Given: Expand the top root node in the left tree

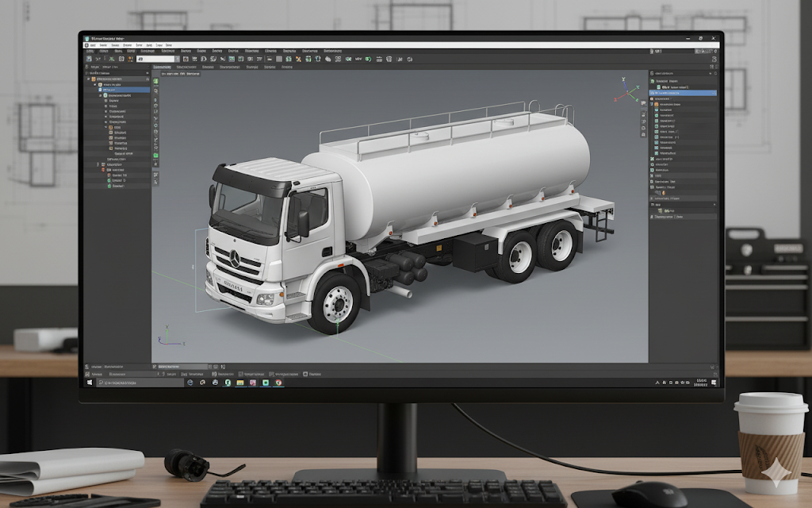Looking at the screenshot, I should tap(89, 79).
